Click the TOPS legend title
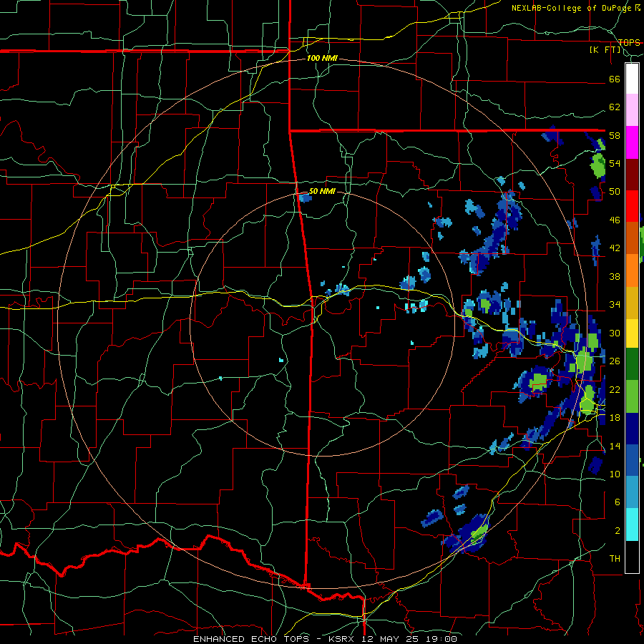The height and width of the screenshot is (644, 644). pos(629,42)
